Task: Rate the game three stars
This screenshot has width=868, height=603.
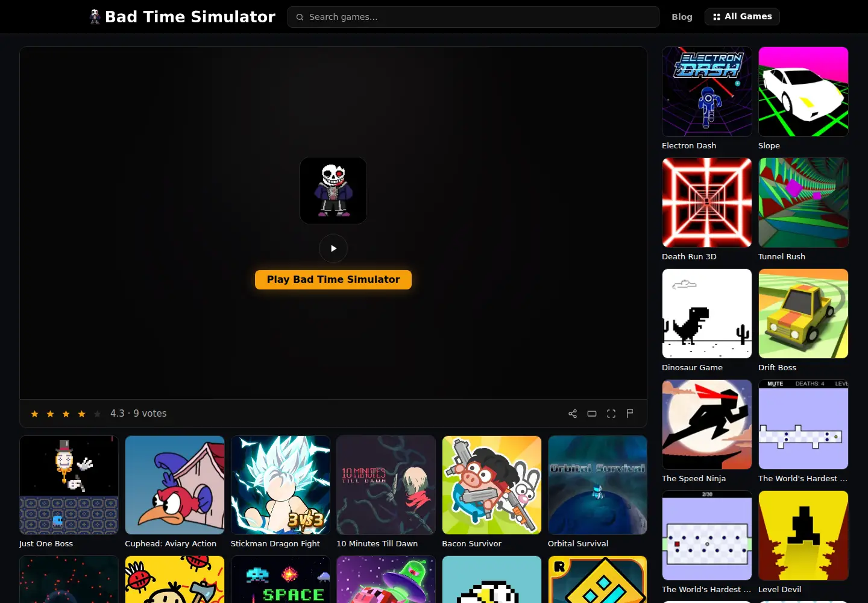Action: [66, 414]
